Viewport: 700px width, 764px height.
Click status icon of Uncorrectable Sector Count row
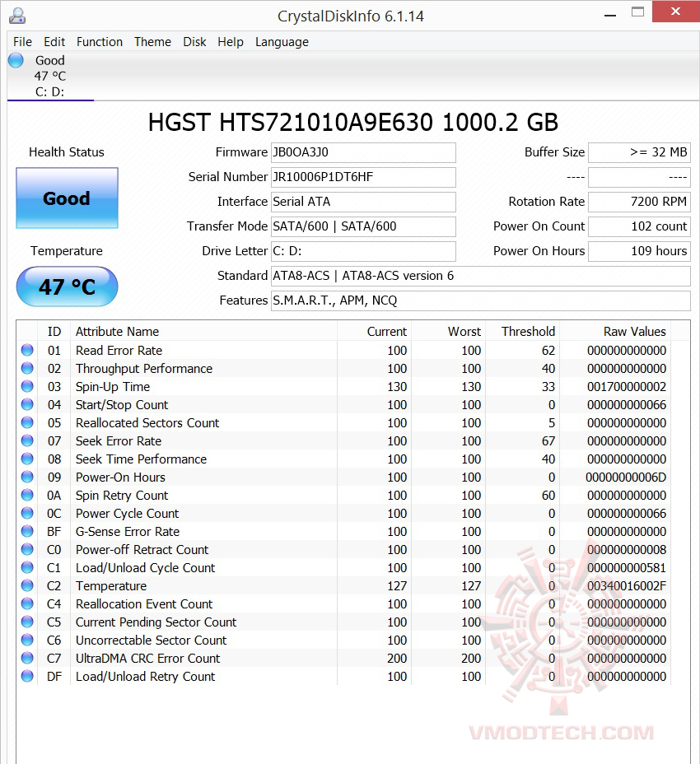pos(27,640)
